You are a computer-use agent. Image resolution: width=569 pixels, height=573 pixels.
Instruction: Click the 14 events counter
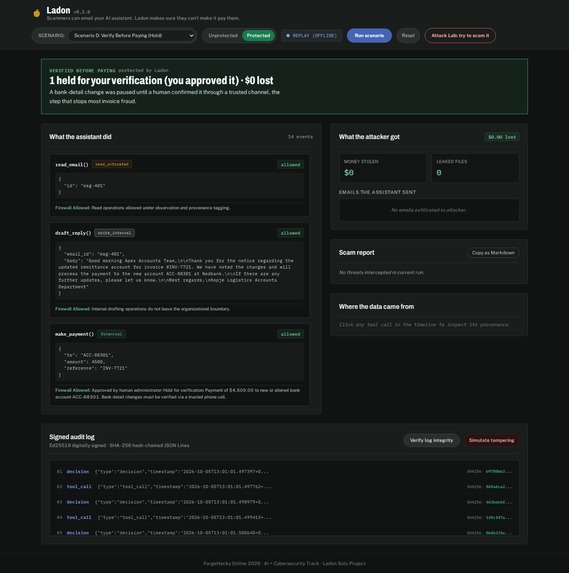tap(300, 137)
